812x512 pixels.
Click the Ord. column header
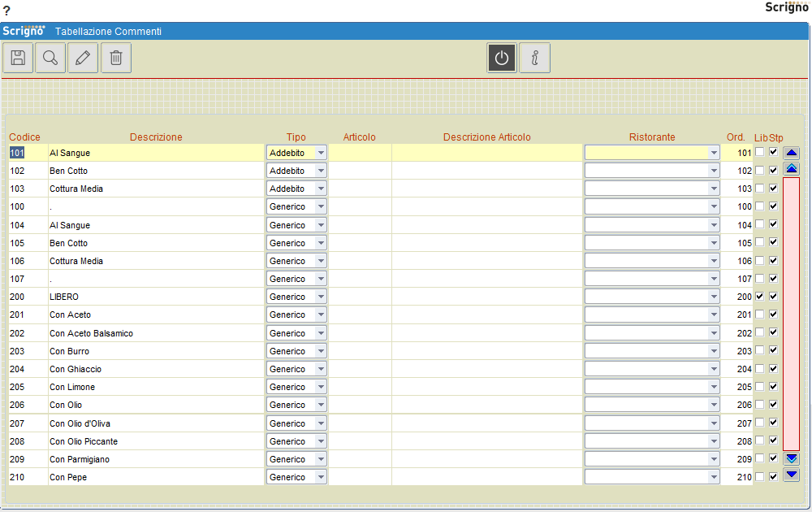coord(736,137)
